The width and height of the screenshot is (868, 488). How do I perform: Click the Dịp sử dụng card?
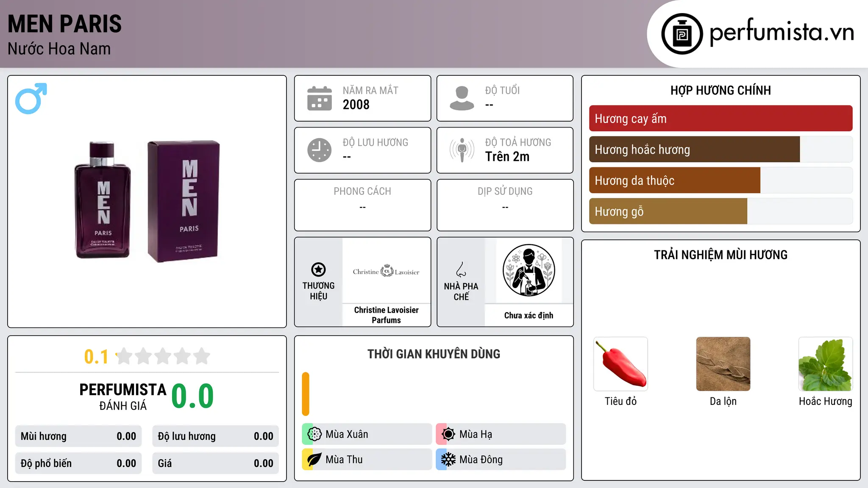pyautogui.click(x=505, y=205)
